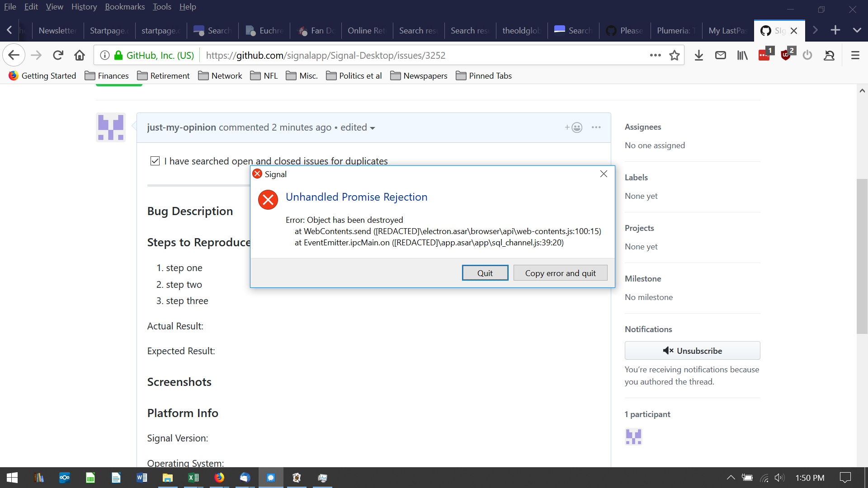This screenshot has width=868, height=488.
Task: Bookmark this page with the star
Action: pyautogui.click(x=675, y=55)
